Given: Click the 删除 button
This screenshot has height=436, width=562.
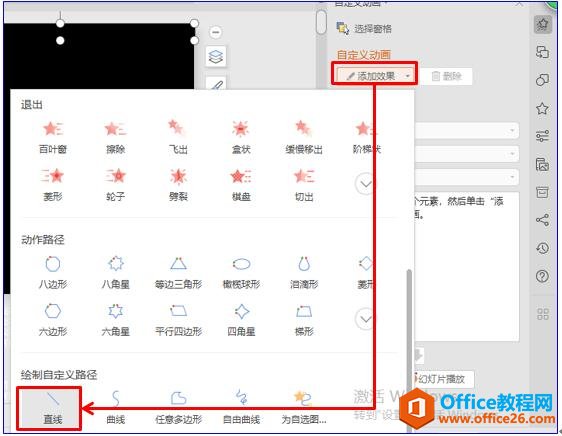Looking at the screenshot, I should point(447,76).
